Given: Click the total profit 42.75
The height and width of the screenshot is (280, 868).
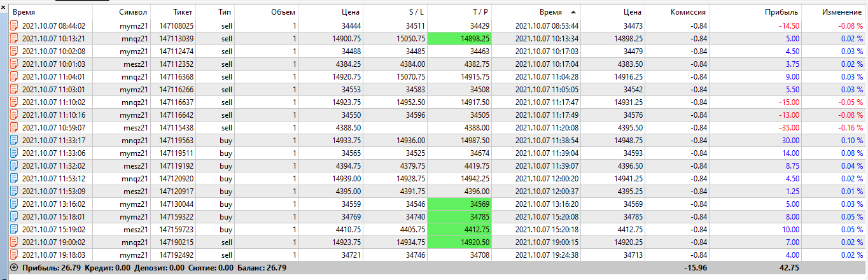Looking at the screenshot, I should point(789,268).
